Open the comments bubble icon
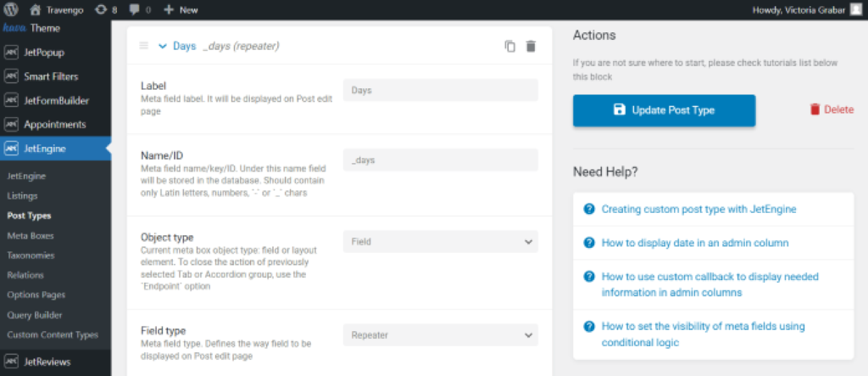 pyautogui.click(x=135, y=9)
